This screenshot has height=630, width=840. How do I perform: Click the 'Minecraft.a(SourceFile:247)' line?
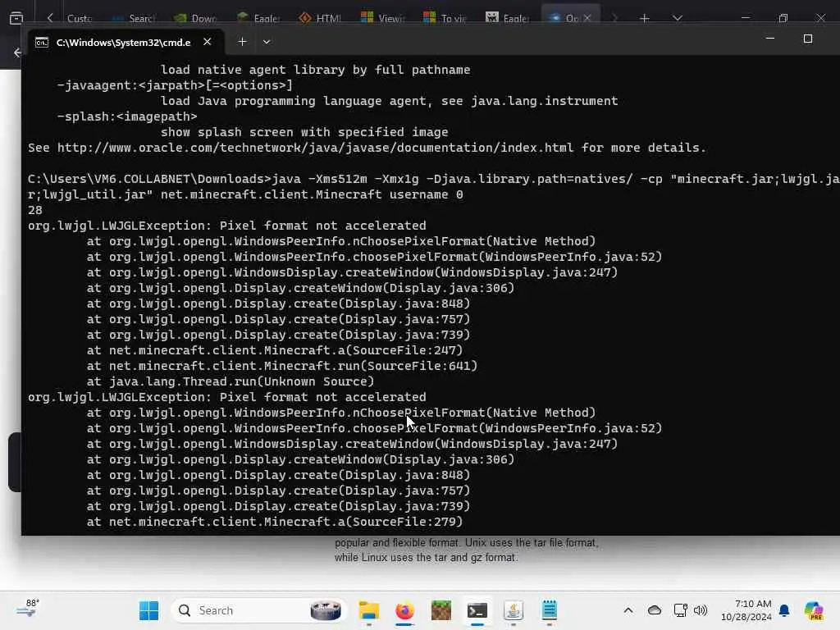pyautogui.click(x=274, y=350)
